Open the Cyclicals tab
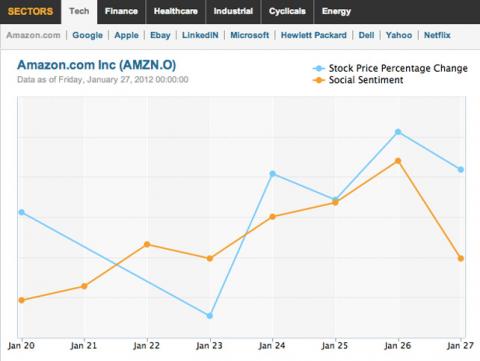This screenshot has width=480, height=361. pos(287,12)
